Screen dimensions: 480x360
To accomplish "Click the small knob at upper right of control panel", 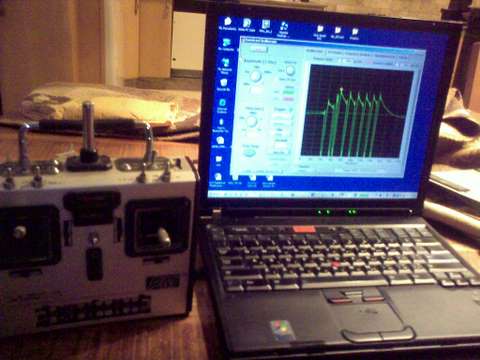I will pyautogui.click(x=290, y=70).
